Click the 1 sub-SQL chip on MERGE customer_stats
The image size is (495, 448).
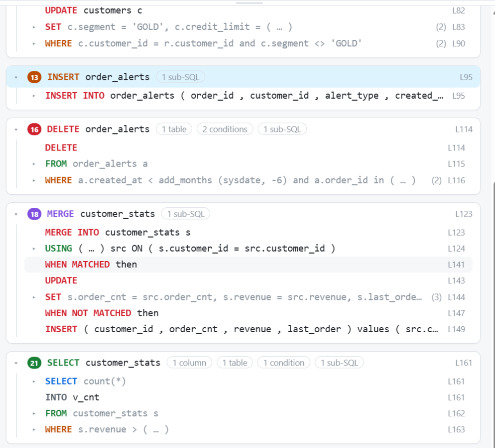pos(186,214)
